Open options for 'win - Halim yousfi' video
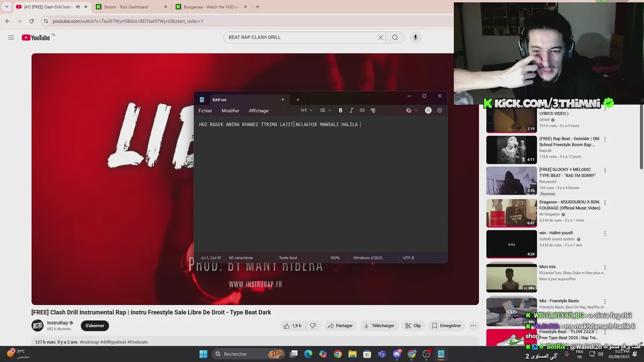Viewport: 644px width, 362px height. (605, 234)
